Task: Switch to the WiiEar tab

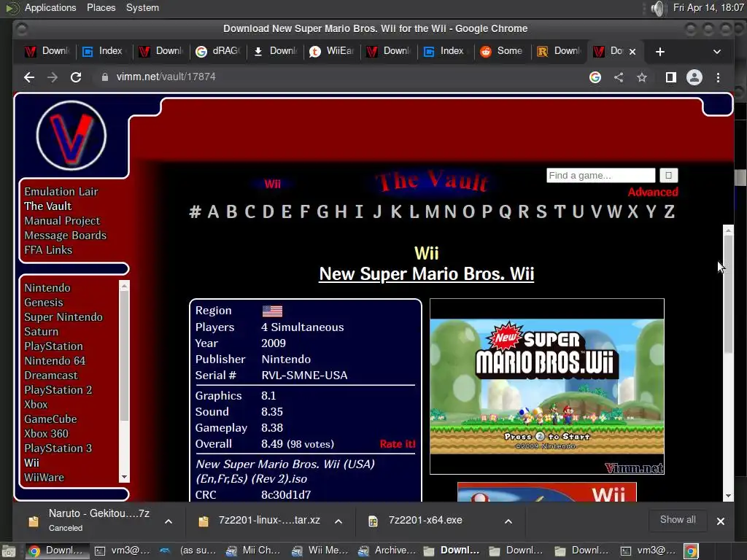Action: (x=332, y=51)
